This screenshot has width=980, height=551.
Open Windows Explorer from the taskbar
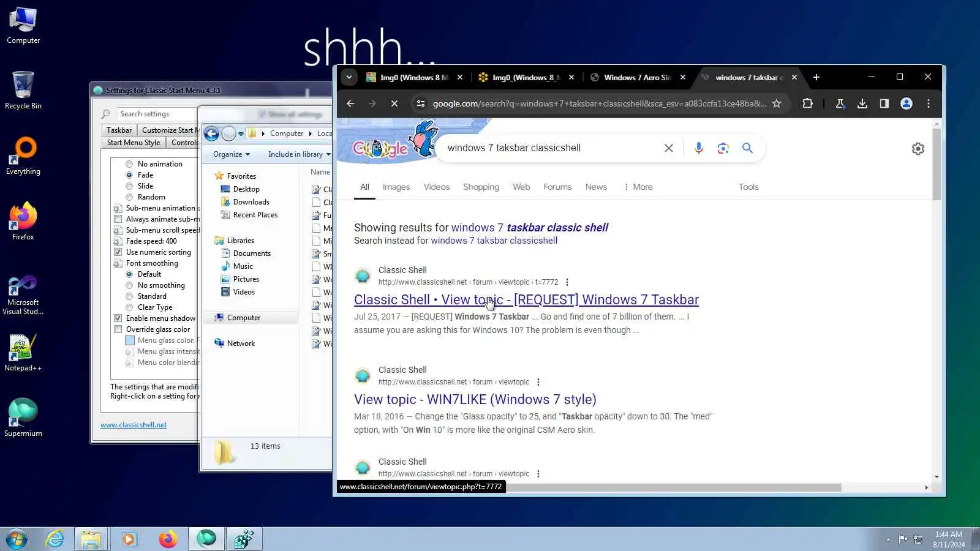coord(91,539)
